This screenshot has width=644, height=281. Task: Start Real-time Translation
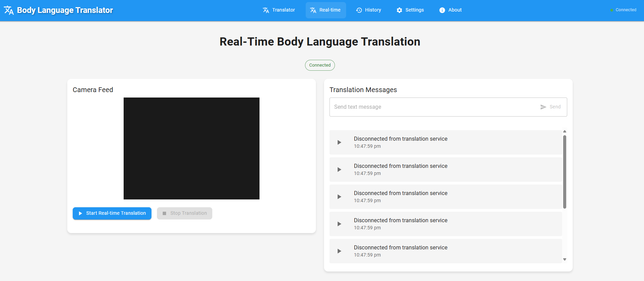tap(112, 213)
